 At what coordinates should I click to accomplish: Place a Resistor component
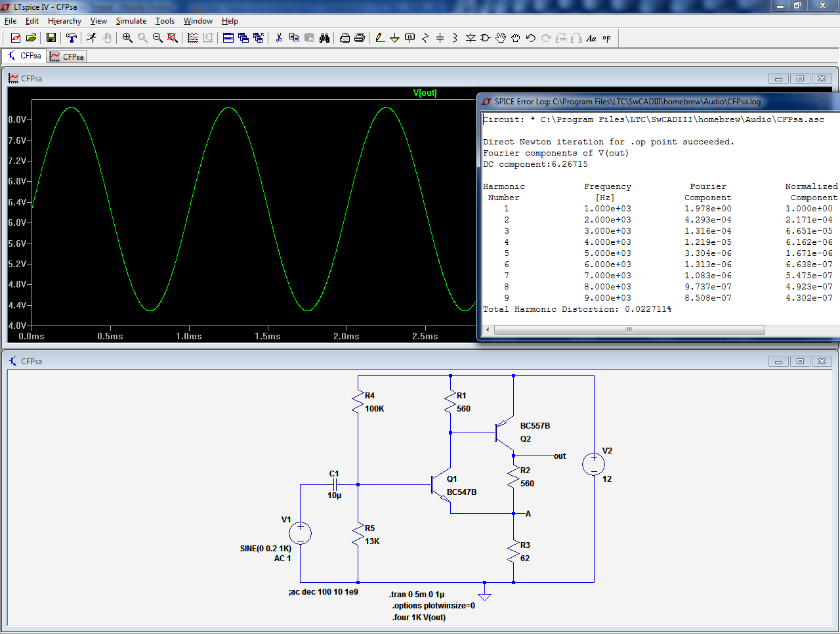click(x=425, y=38)
